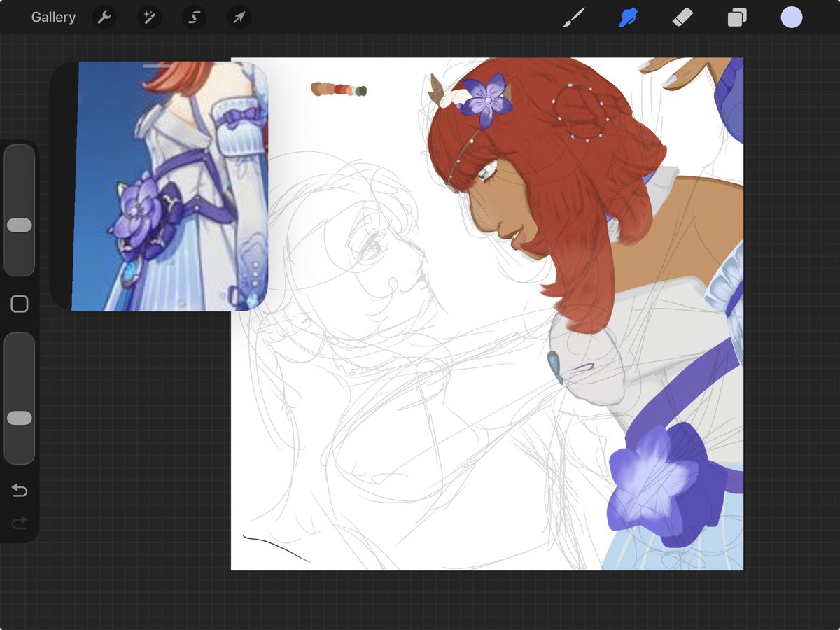Viewport: 840px width, 630px height.
Task: Select the Eraser tool
Action: click(x=682, y=17)
